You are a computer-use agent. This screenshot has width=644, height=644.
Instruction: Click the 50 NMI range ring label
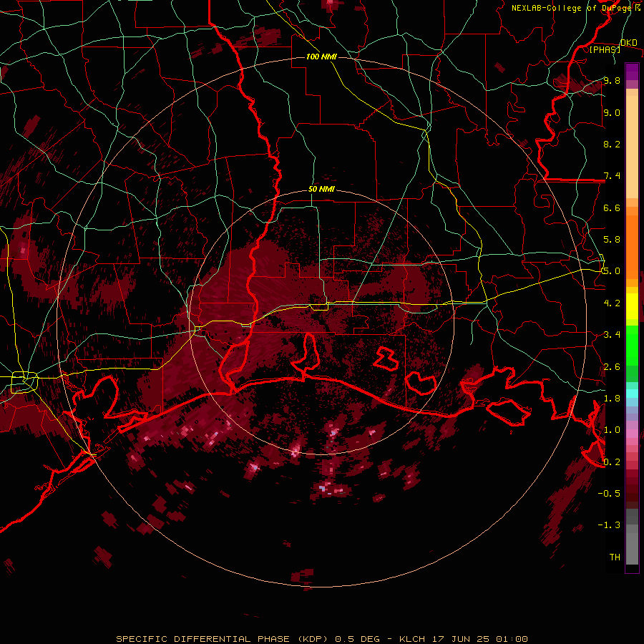click(x=321, y=190)
